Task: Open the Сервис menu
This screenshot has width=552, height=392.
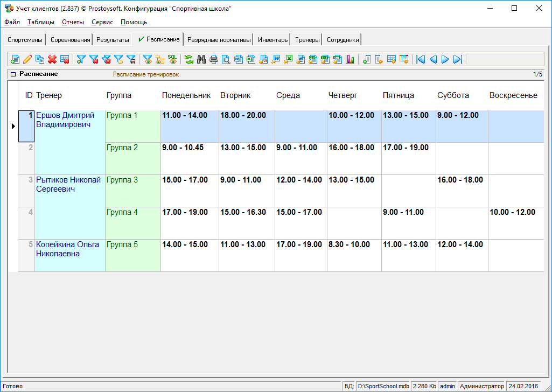Action: (102, 22)
